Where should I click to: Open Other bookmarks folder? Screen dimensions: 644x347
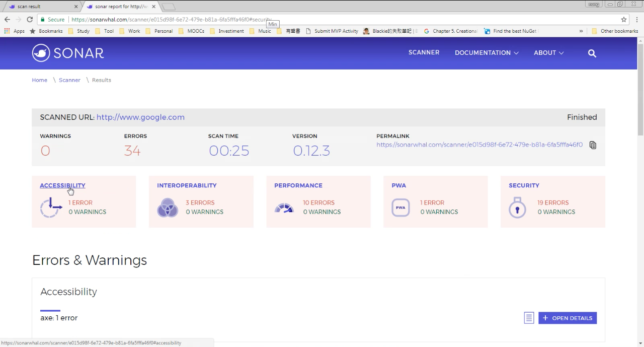click(x=614, y=31)
